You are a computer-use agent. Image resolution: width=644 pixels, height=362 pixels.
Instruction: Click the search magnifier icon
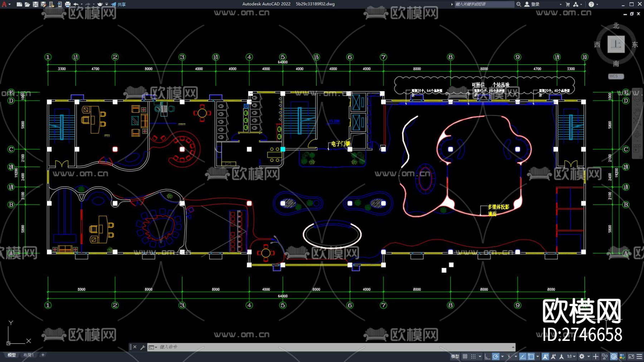(x=518, y=4)
